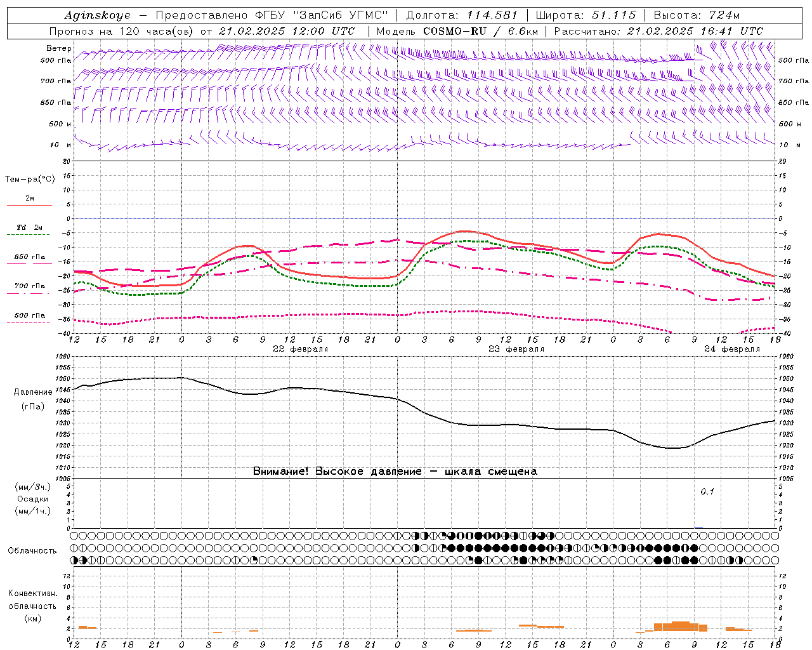Select the 'Модель COSMO-RU / 6.6км' model label
812x650 pixels.
[457, 31]
